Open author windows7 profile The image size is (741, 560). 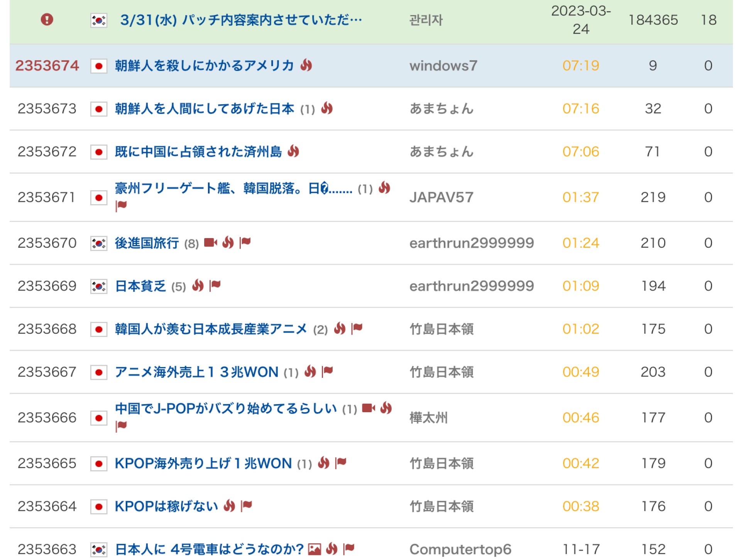[443, 66]
